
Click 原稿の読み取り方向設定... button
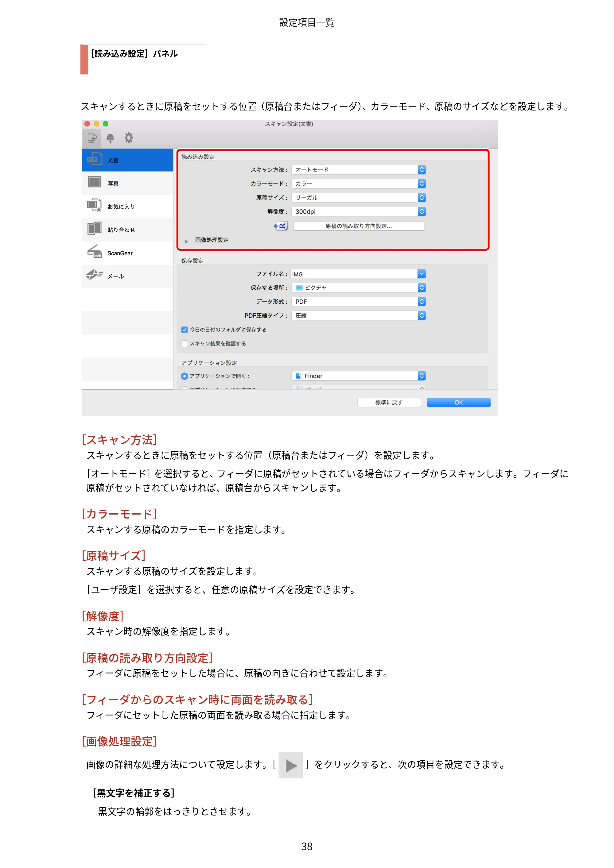(x=358, y=226)
